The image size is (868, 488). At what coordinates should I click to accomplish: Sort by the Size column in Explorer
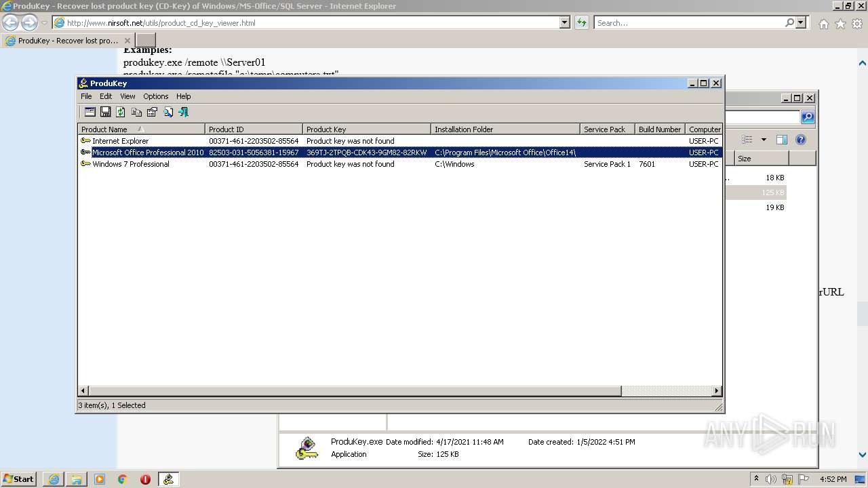pos(762,159)
